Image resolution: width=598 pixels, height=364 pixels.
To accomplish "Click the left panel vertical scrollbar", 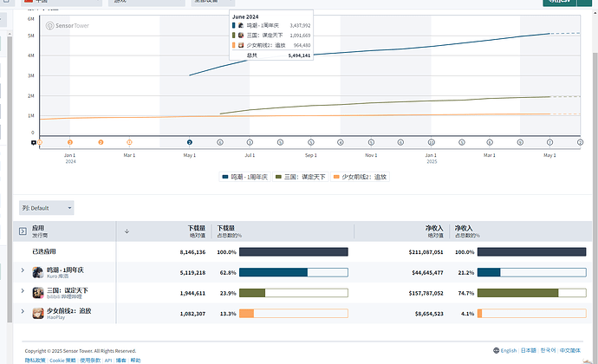I will coord(10,179).
